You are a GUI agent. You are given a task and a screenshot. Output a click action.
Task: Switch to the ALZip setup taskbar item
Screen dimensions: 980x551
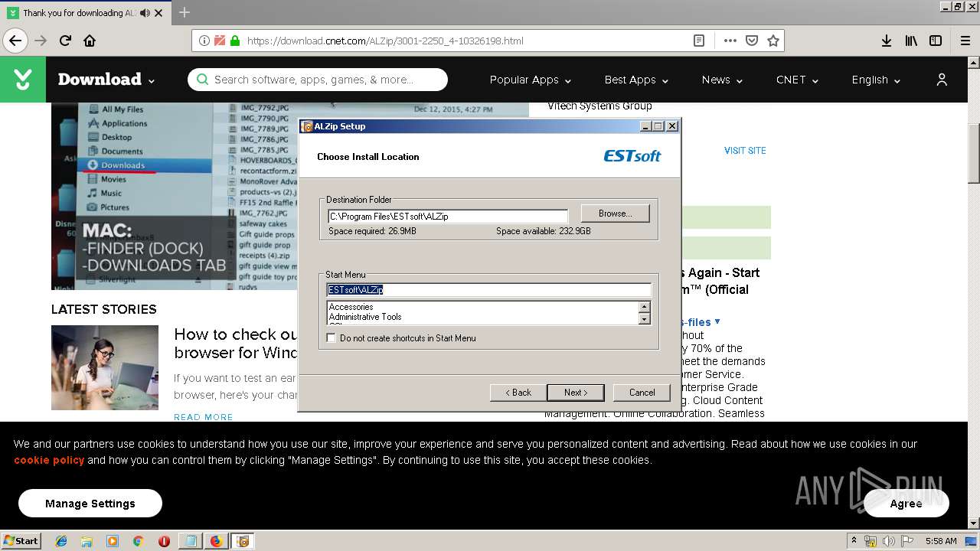pos(243,541)
